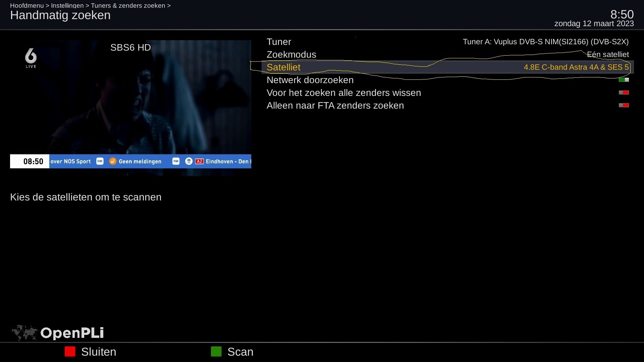Click the red A2 road badge in ticker
The height and width of the screenshot is (362, 644).
point(199,161)
